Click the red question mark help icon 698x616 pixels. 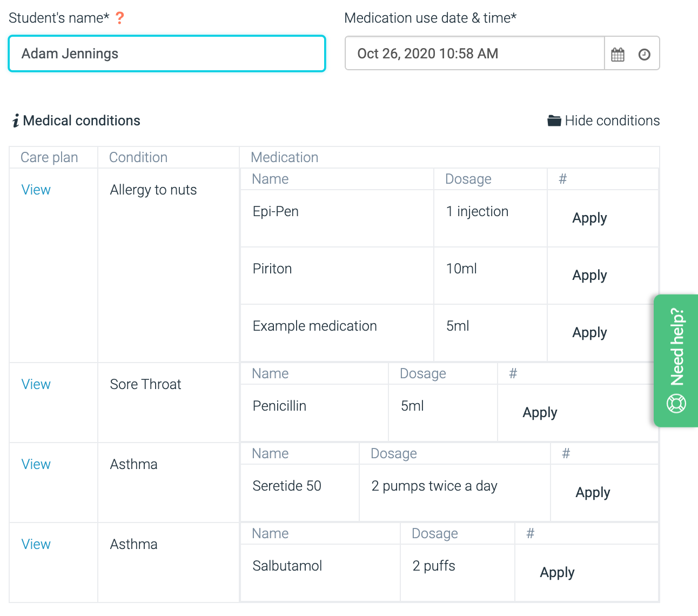(x=120, y=18)
